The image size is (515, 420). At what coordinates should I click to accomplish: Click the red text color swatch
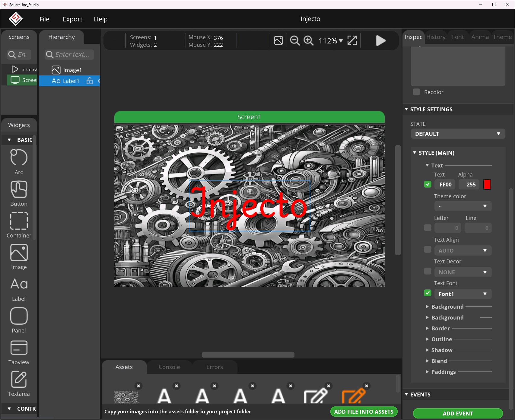pyautogui.click(x=487, y=184)
